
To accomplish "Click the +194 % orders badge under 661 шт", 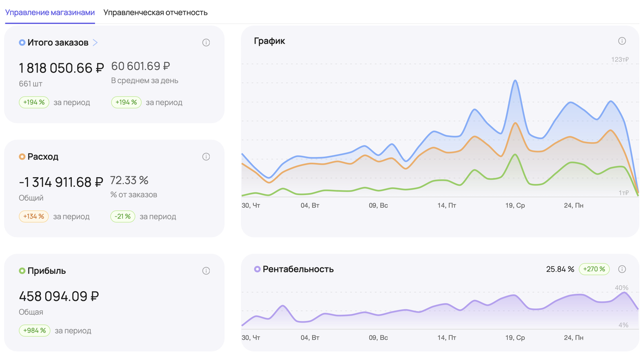I will [34, 102].
